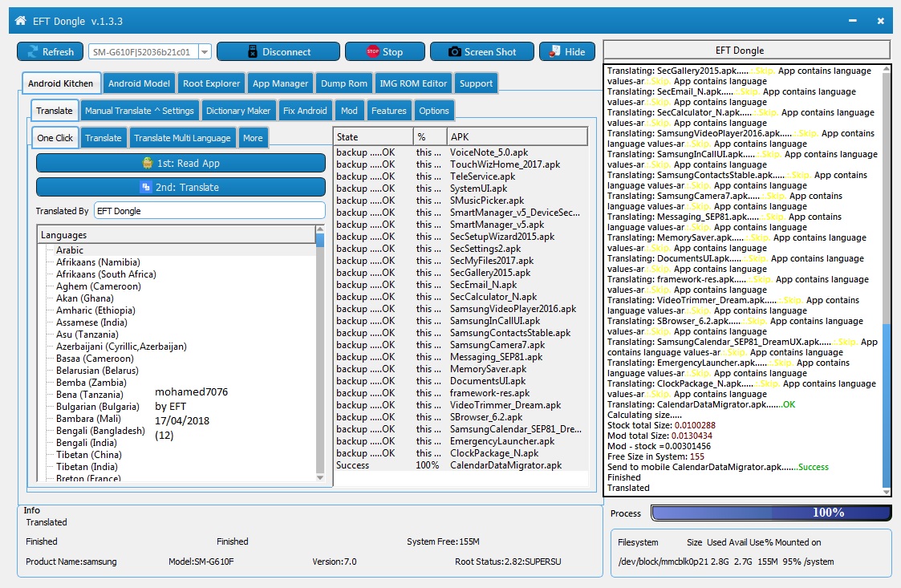Open the Mod tab

[349, 111]
